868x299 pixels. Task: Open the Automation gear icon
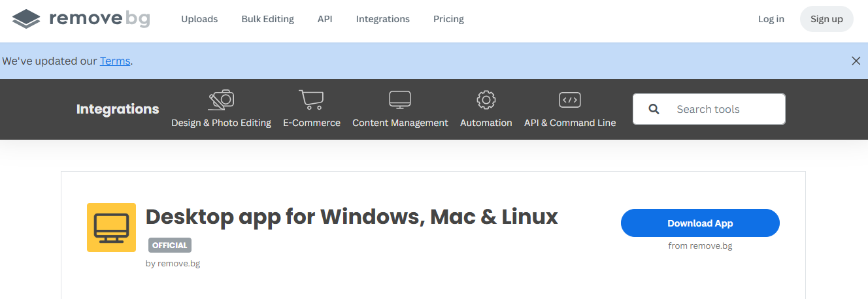[486, 100]
